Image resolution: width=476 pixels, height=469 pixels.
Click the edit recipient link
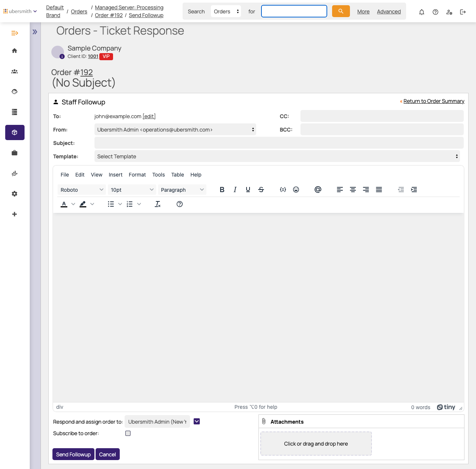coord(149,116)
